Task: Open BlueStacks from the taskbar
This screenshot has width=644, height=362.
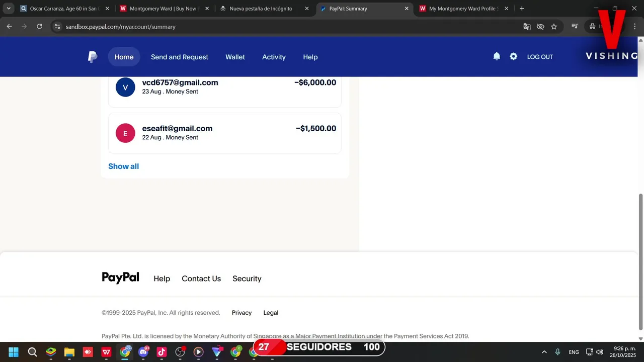Action: pos(51,352)
